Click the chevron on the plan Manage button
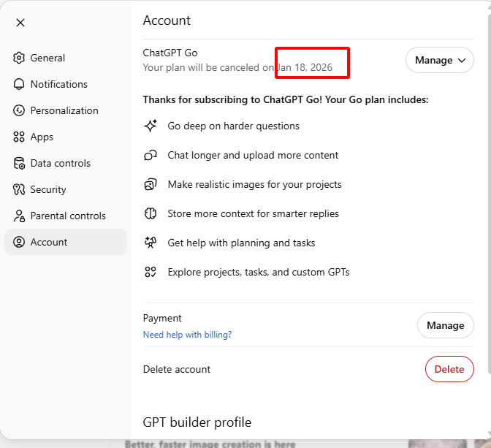Screen dimensions: 491x448 coord(462,60)
